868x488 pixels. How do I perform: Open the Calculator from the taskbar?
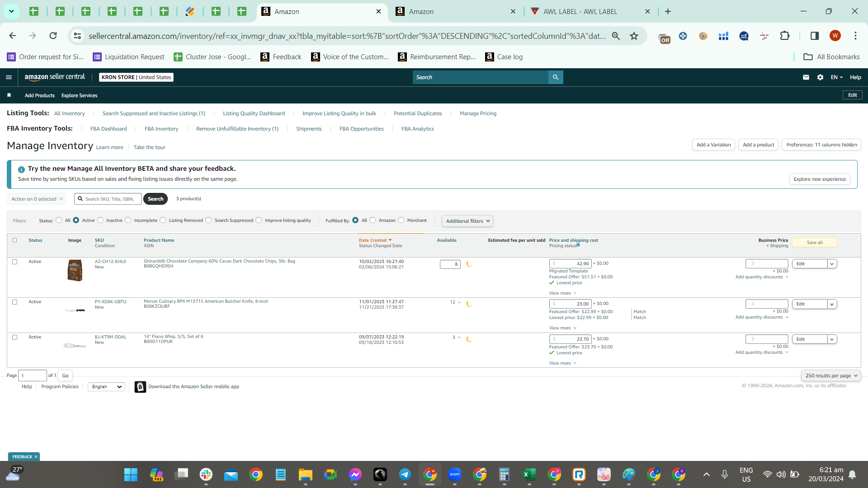point(504,474)
